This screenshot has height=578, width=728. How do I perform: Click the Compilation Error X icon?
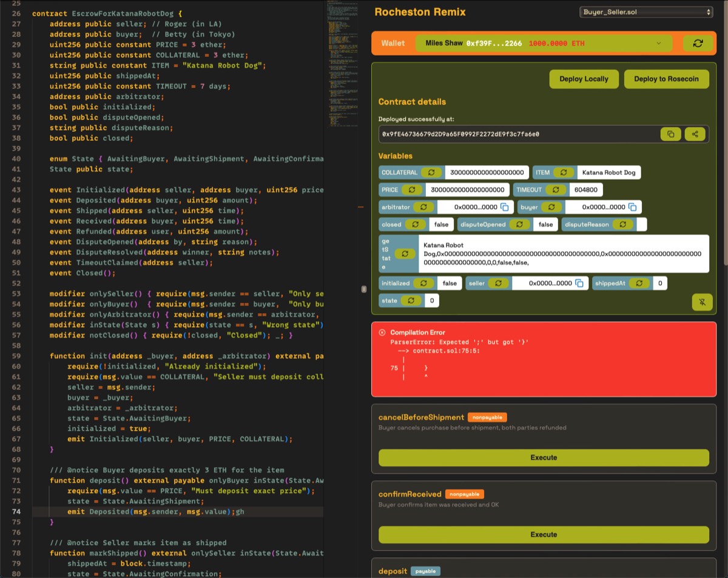pos(382,333)
